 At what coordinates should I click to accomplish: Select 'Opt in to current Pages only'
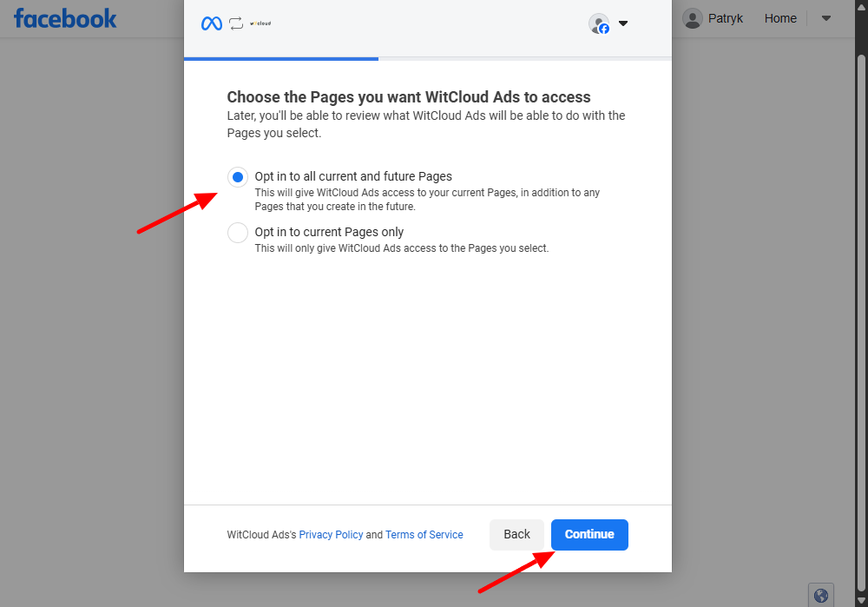[238, 233]
